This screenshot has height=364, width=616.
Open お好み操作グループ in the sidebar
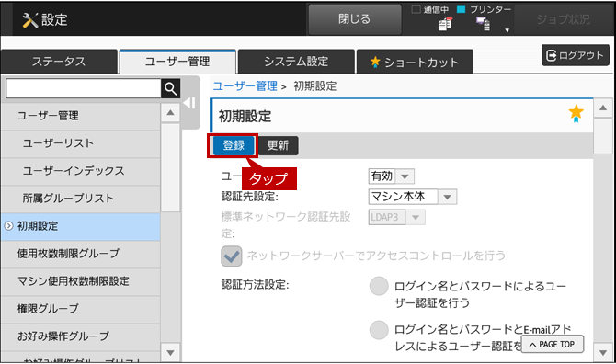[x=81, y=336]
